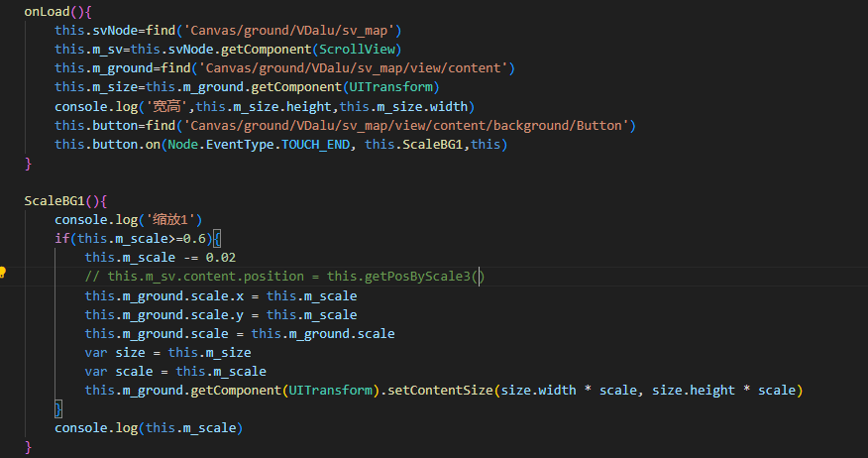Image resolution: width=868 pixels, height=458 pixels.
Task: Click the highlighted closing brace of the if block
Action: point(58,409)
